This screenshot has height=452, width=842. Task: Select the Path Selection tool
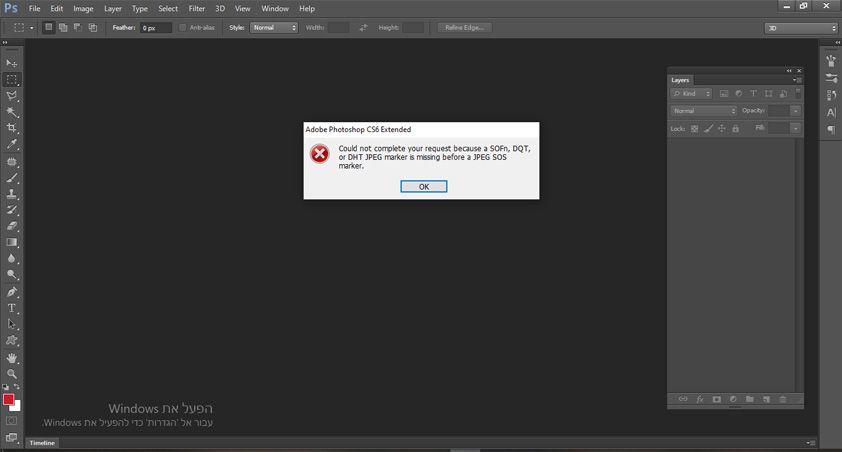[11, 324]
